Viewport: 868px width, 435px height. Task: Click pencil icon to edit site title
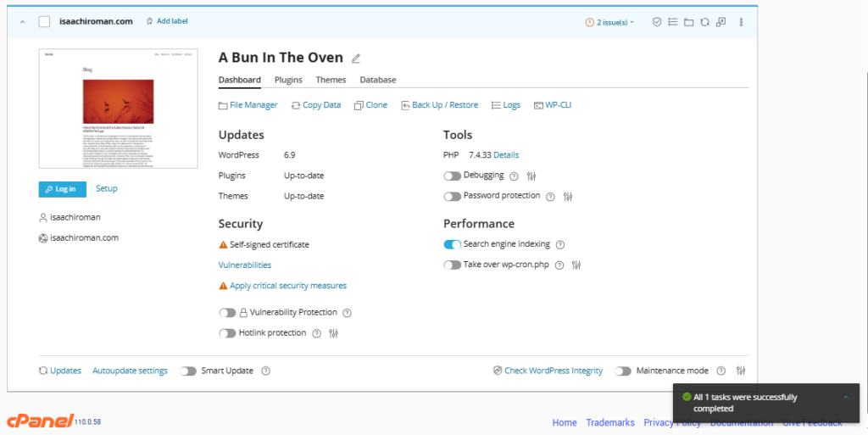point(356,59)
